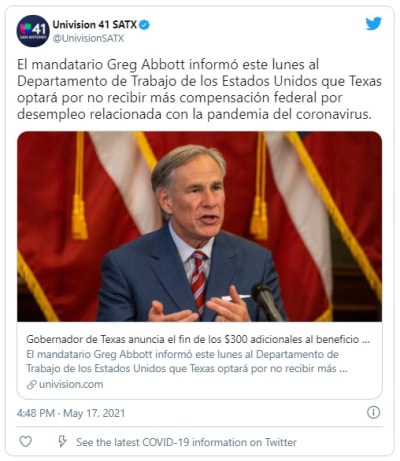The image size is (400, 461).
Task: Like the tweet with the heart icon
Action: 25,442
